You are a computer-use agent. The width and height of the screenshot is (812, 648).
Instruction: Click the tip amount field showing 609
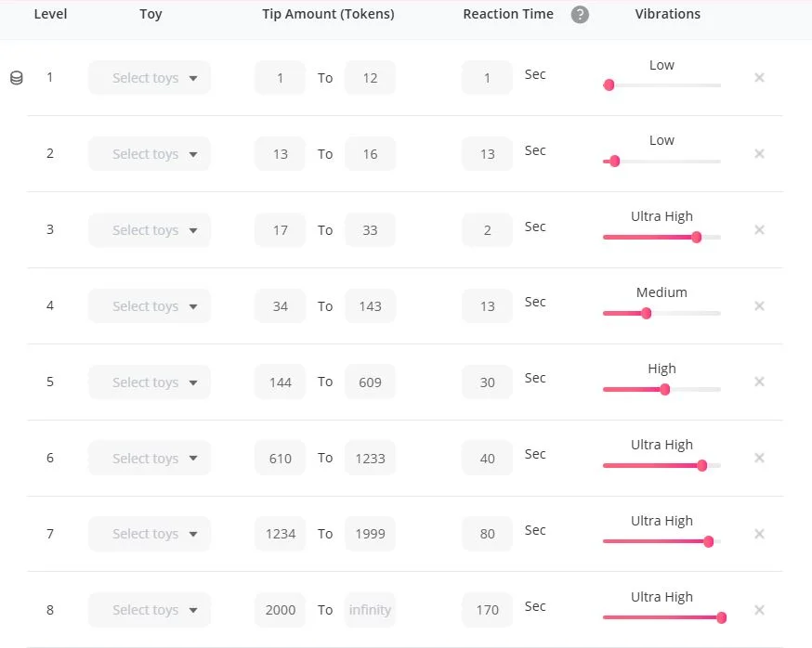click(370, 382)
